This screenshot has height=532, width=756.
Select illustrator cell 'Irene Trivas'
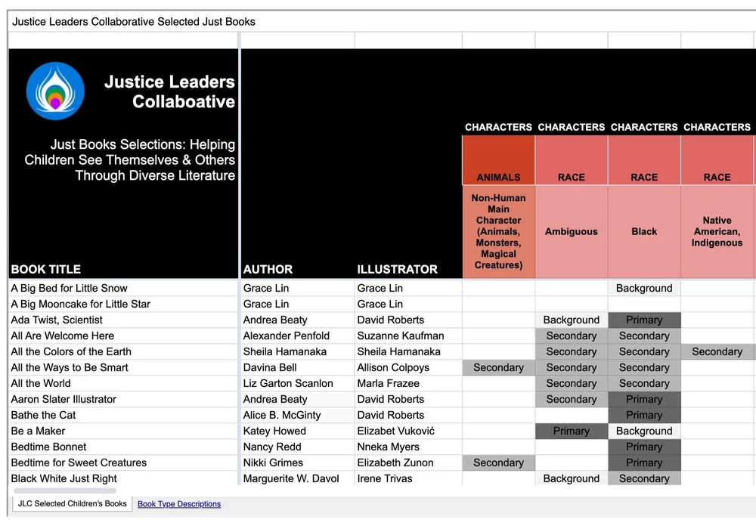click(x=408, y=478)
